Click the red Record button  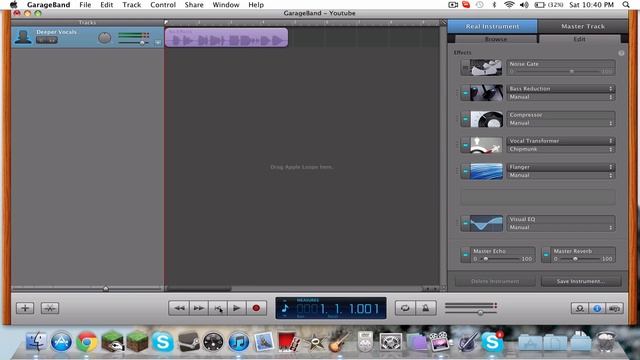pos(256,308)
